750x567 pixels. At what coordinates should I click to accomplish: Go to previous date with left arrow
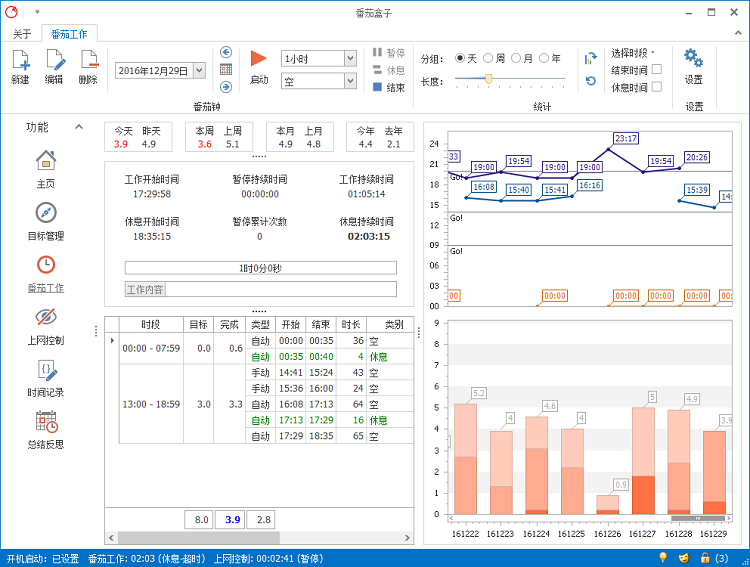226,52
